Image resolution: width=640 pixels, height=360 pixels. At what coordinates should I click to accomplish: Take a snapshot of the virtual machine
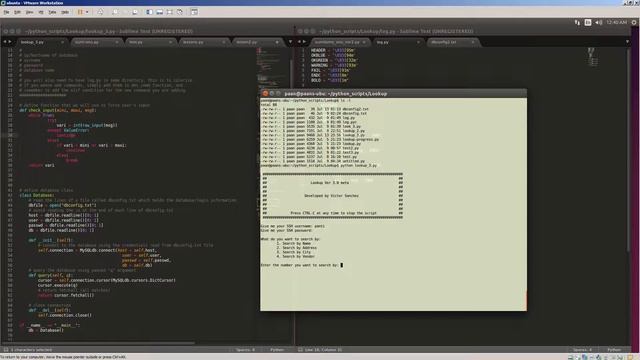point(115,12)
